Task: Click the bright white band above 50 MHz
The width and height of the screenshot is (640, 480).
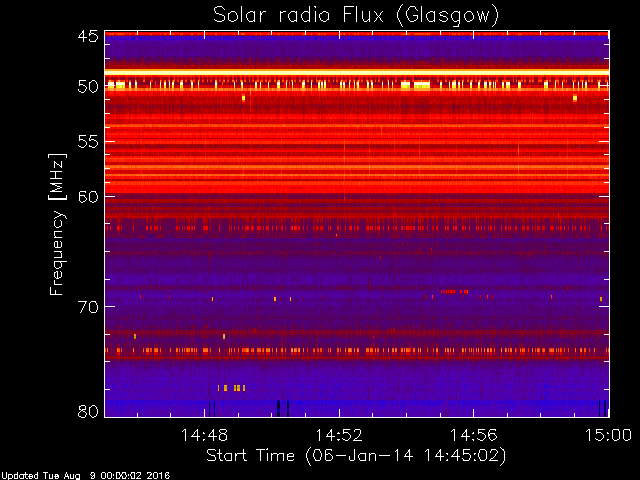Action: pyautogui.click(x=357, y=72)
